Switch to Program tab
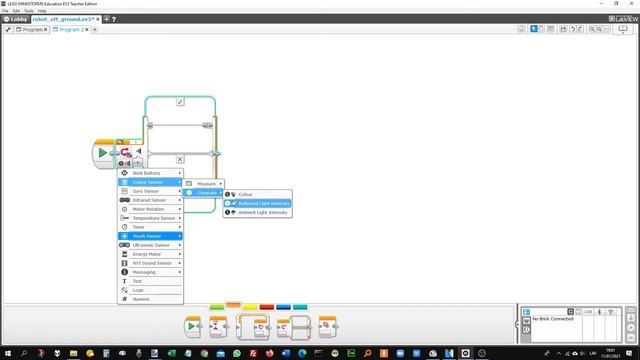The width and height of the screenshot is (640, 360). 32,29
